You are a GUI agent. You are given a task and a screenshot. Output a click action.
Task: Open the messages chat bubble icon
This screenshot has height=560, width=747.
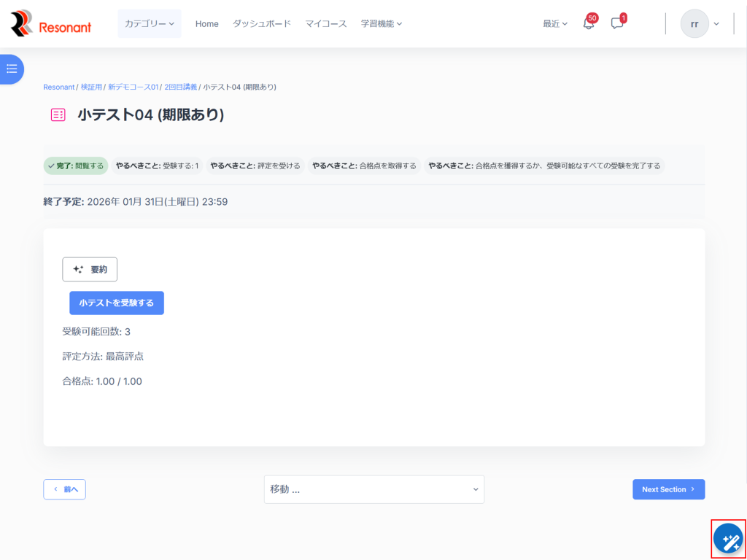point(617,24)
